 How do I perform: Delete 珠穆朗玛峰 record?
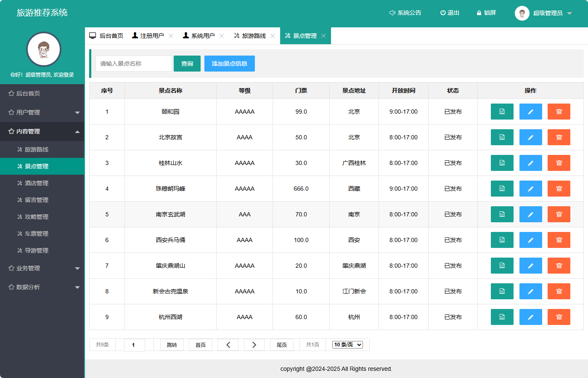(559, 189)
